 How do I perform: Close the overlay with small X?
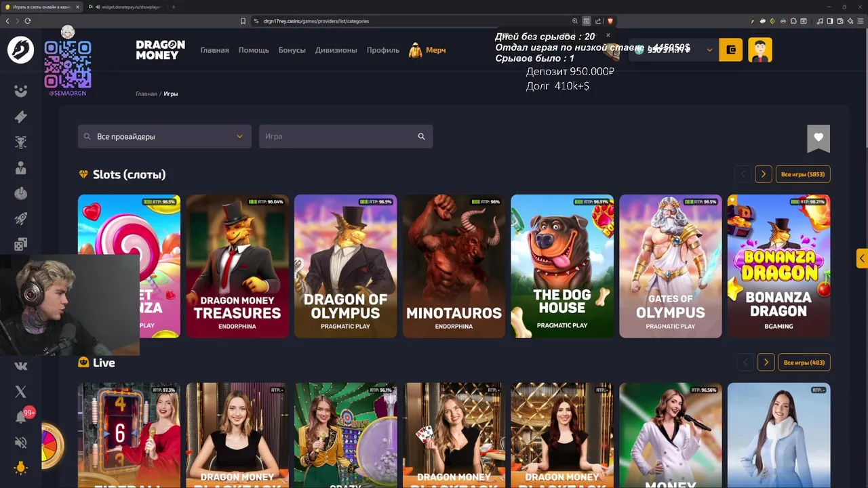(608, 35)
